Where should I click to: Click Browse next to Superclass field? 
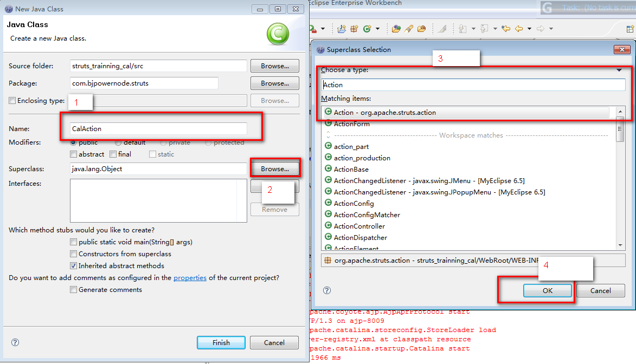tap(274, 168)
